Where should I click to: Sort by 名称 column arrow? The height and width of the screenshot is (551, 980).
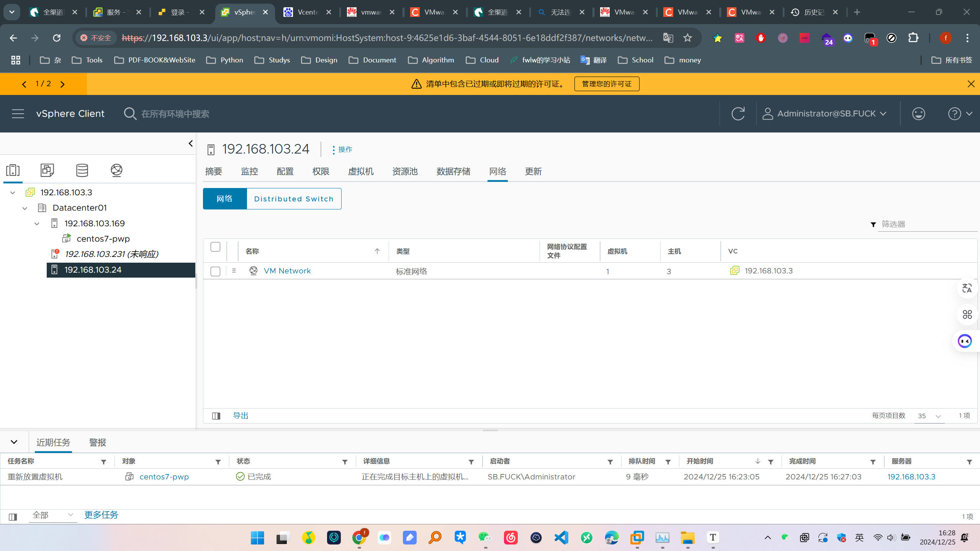[x=377, y=251]
